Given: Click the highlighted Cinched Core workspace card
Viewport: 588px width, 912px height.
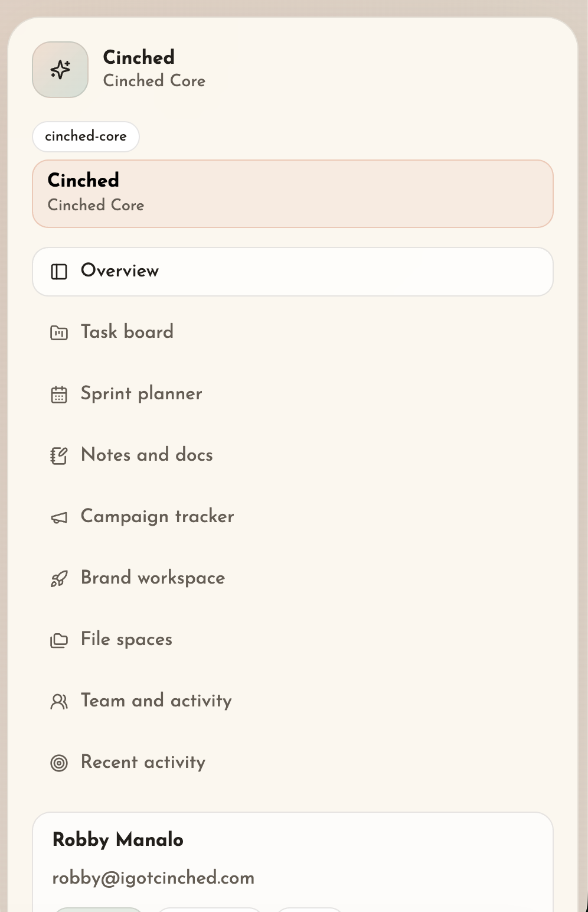Looking at the screenshot, I should (292, 194).
